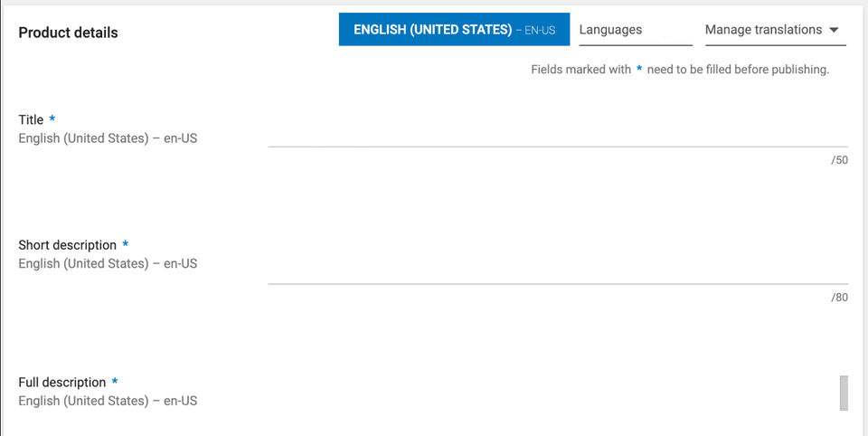Click the required asterisk beside Short description
The height and width of the screenshot is (436, 868).
126,245
